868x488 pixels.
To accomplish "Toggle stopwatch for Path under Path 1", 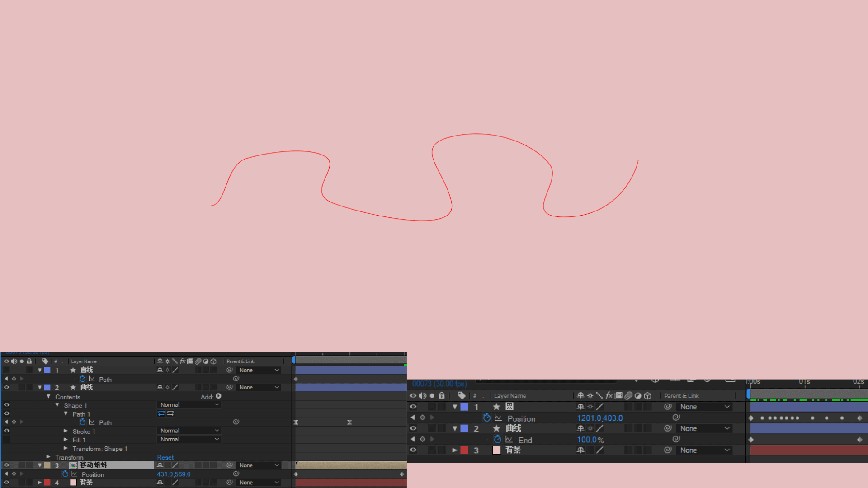I will (83, 422).
